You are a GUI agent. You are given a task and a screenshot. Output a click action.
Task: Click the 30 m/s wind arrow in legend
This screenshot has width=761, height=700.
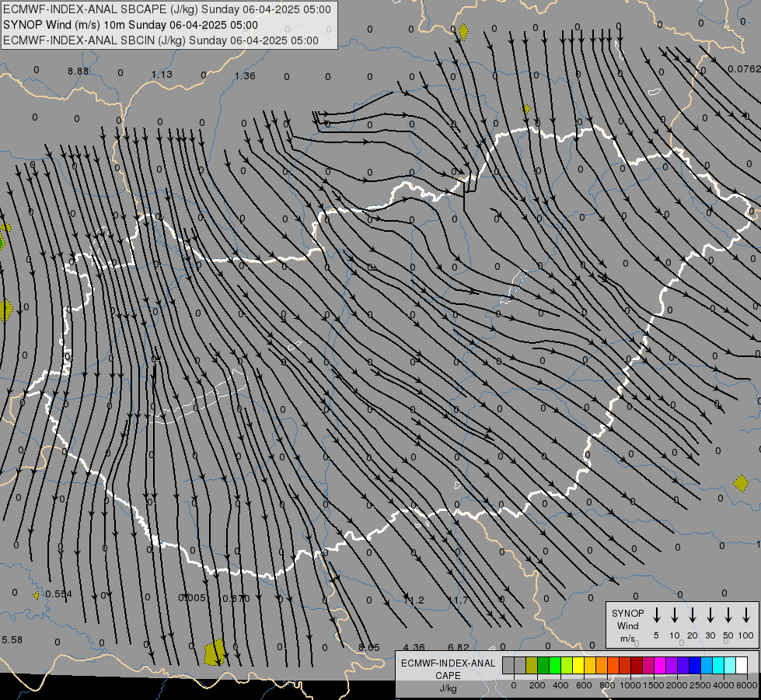(710, 615)
